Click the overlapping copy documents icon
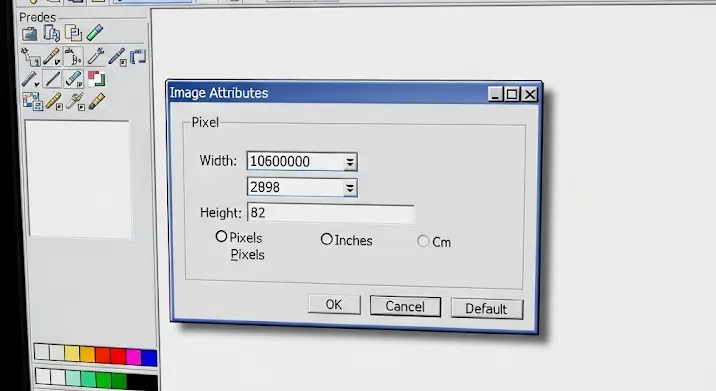This screenshot has height=391, width=716. [x=74, y=33]
